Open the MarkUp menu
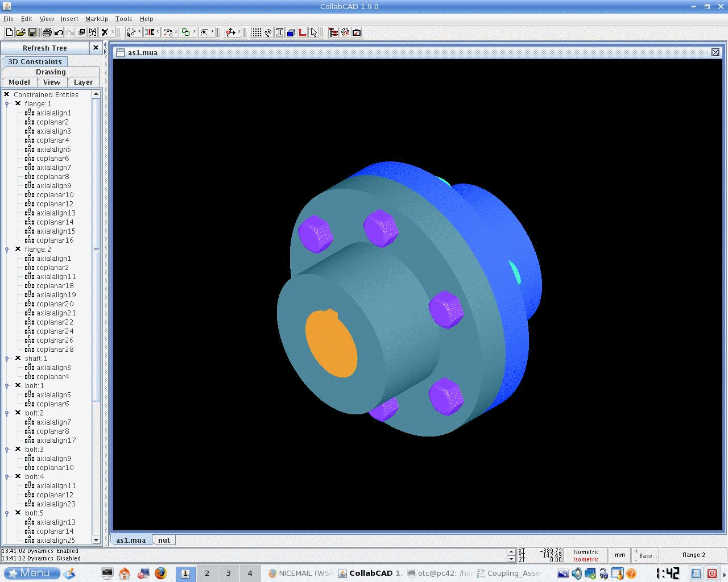The image size is (728, 582). tap(97, 19)
